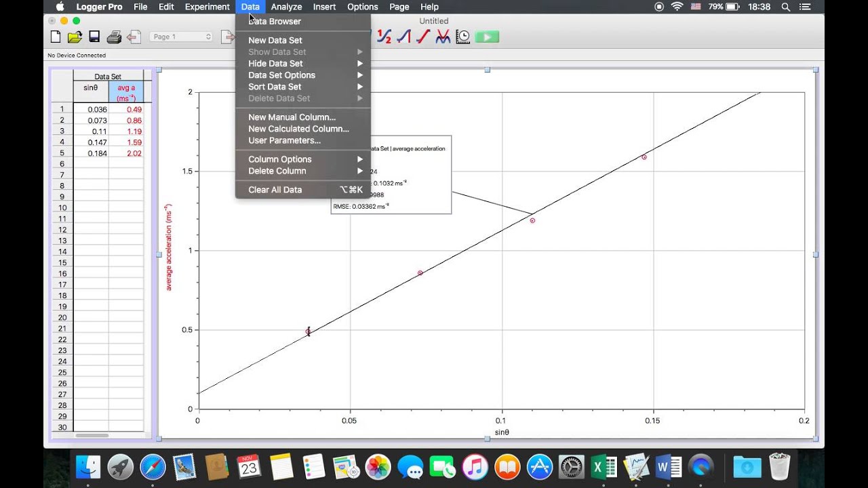Open the Page menu
The image size is (868, 488).
click(399, 7)
